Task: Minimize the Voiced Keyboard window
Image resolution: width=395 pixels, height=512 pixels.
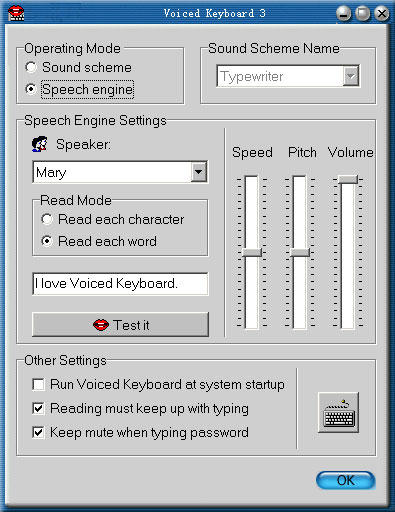Action: (x=343, y=14)
